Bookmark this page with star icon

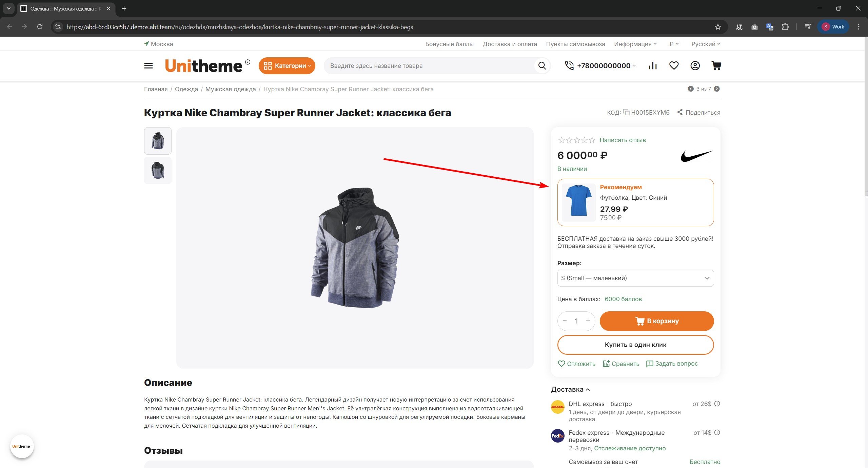click(718, 27)
